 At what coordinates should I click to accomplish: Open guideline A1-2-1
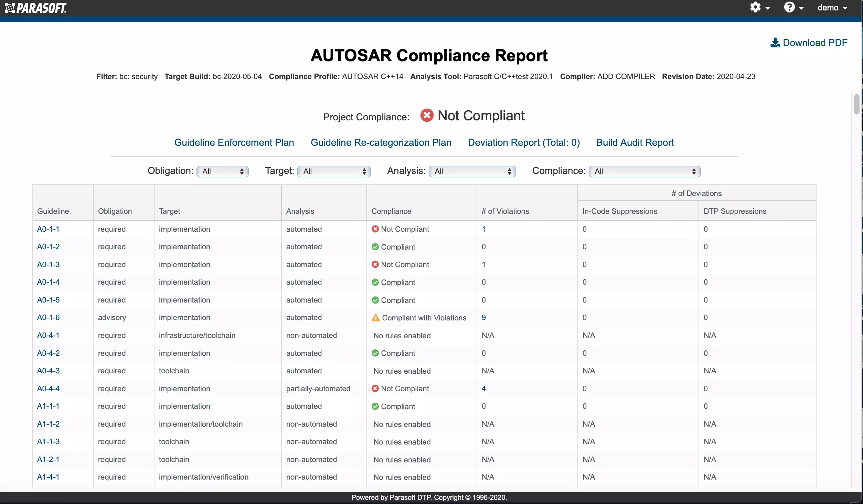tap(48, 459)
